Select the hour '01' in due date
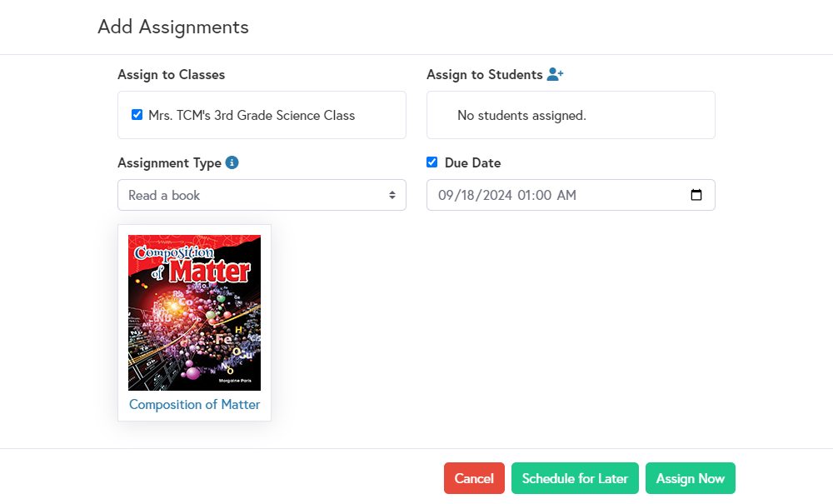Viewport: 833px width, 504px height. coord(526,196)
